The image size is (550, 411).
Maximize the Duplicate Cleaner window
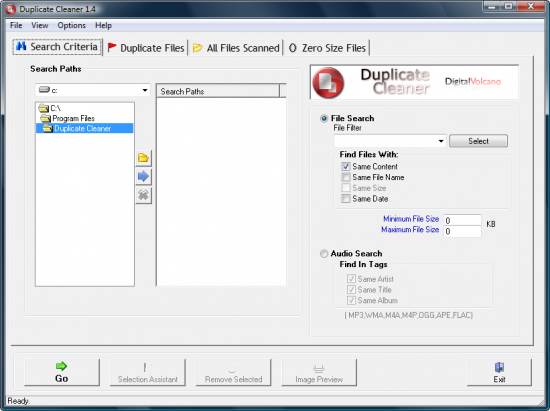[x=509, y=6]
